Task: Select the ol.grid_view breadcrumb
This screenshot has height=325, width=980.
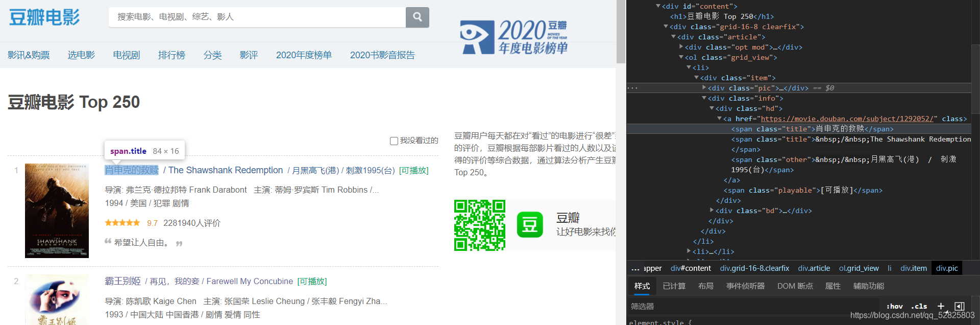Action: [x=859, y=268]
